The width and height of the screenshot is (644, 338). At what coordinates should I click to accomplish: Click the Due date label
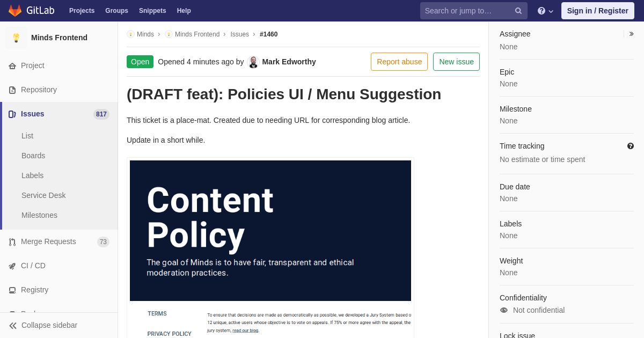pos(515,187)
